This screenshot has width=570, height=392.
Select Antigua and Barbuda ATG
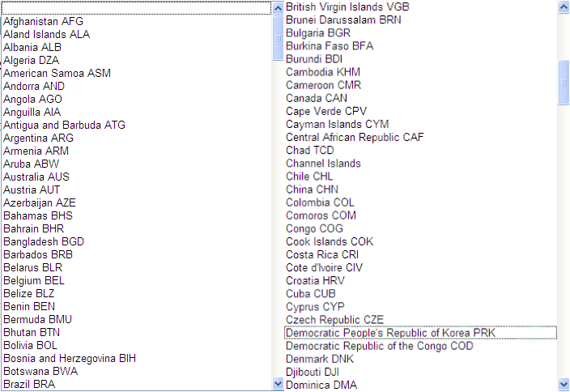coord(64,125)
